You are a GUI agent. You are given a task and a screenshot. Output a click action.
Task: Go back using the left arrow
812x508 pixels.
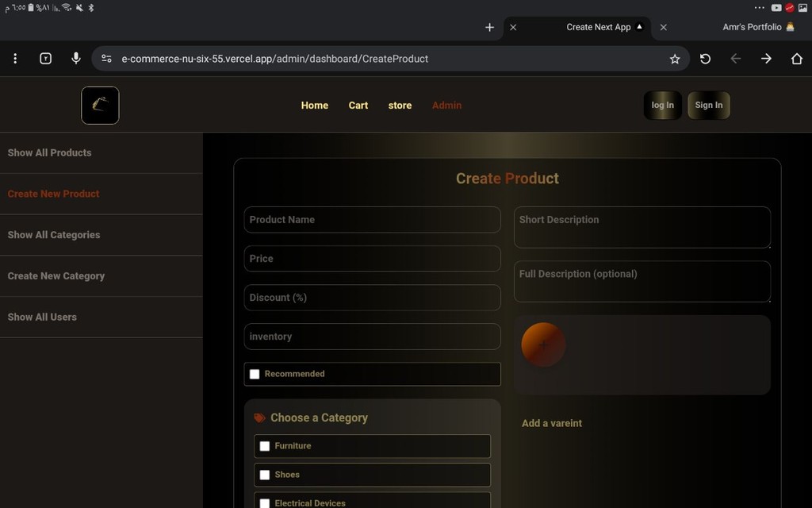(x=736, y=59)
